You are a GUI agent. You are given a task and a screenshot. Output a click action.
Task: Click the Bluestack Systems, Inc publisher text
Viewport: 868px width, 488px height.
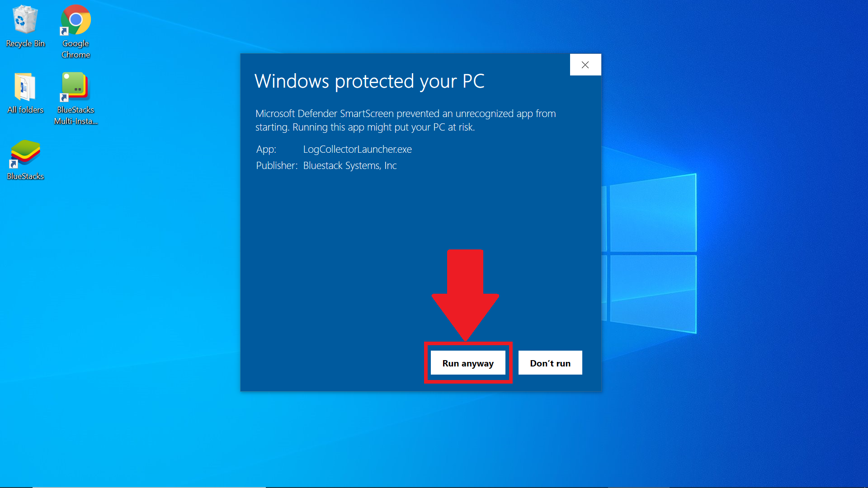tap(349, 165)
